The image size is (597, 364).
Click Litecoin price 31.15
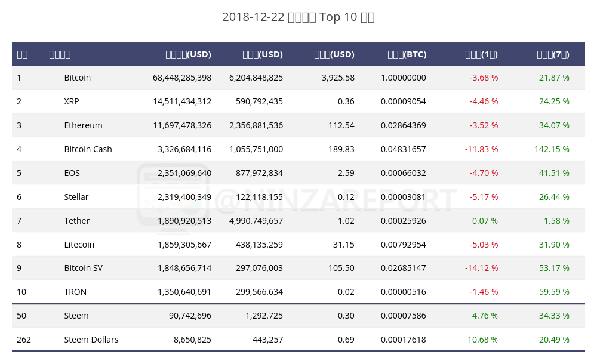(x=344, y=245)
